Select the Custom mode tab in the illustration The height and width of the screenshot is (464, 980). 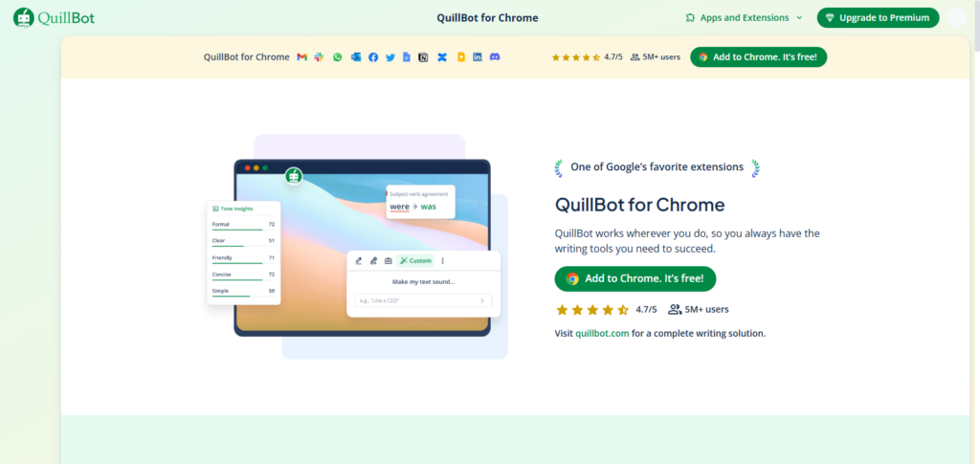[415, 260]
